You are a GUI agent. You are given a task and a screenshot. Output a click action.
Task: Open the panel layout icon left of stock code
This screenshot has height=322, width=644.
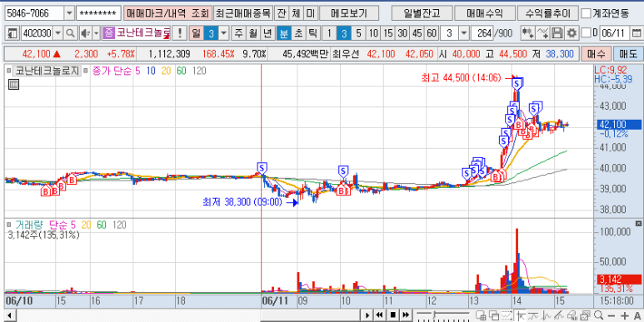click(13, 33)
